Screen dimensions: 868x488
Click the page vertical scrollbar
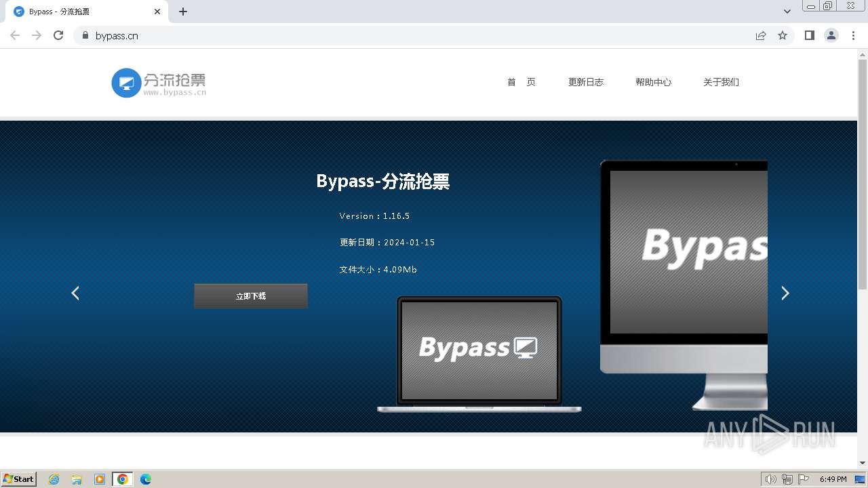(863, 175)
